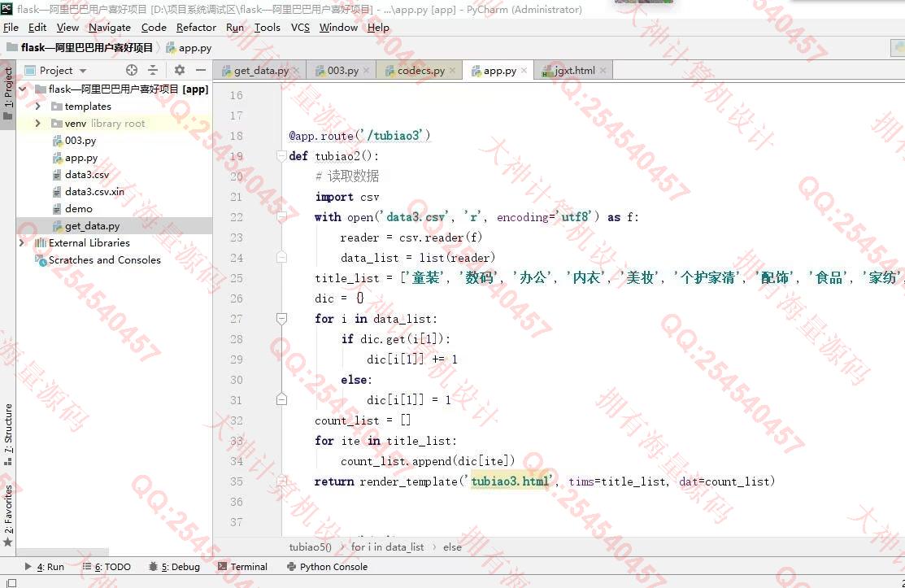Open the Help menu

coord(378,27)
